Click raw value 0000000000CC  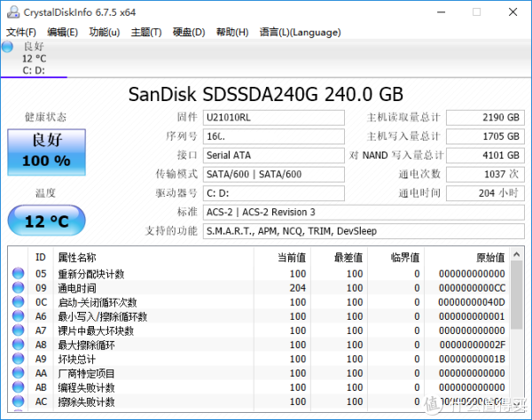coord(472,288)
